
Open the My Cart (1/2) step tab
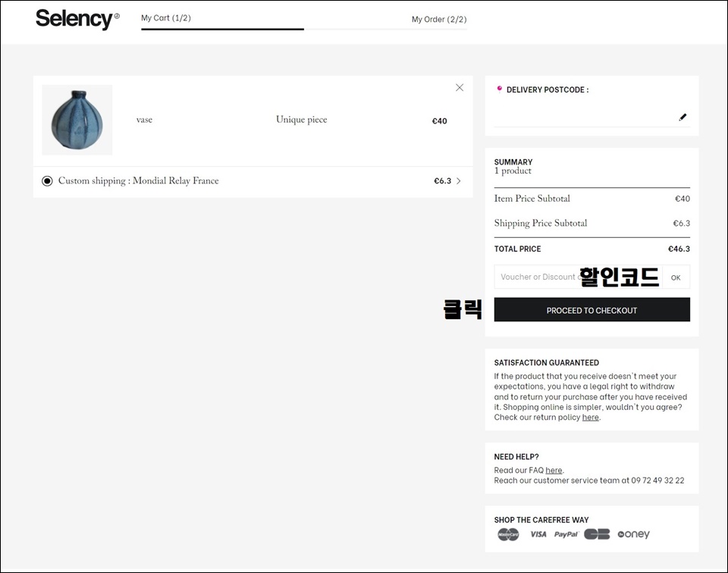[166, 18]
